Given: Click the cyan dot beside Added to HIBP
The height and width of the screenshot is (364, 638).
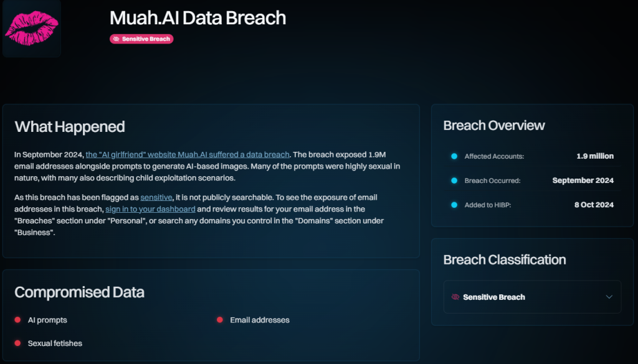Looking at the screenshot, I should pyautogui.click(x=454, y=204).
